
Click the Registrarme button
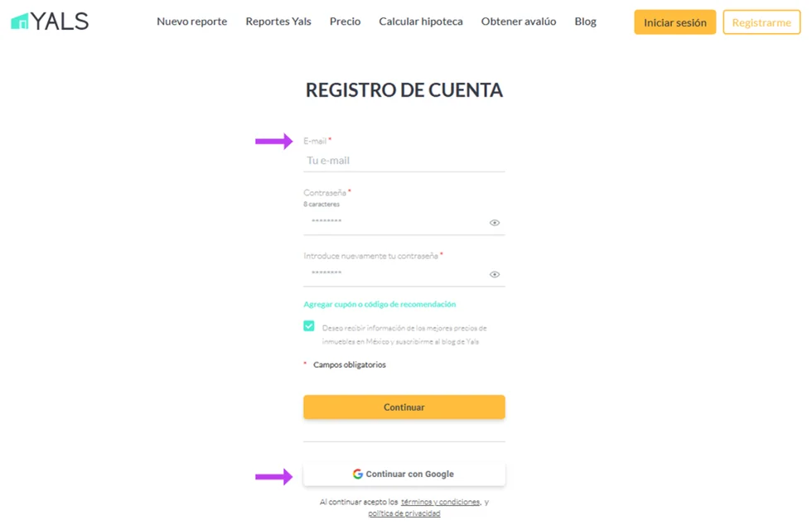click(x=761, y=22)
